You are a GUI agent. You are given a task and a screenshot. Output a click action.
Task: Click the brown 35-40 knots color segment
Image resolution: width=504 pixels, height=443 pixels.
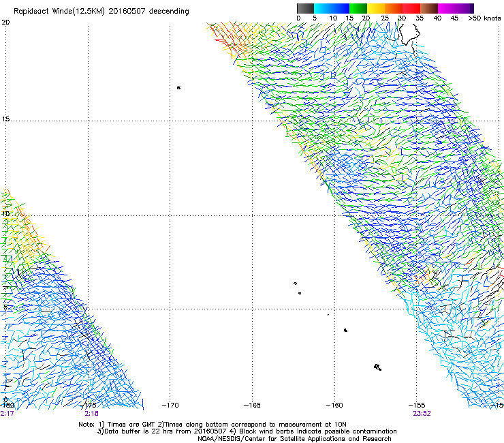tap(429, 8)
